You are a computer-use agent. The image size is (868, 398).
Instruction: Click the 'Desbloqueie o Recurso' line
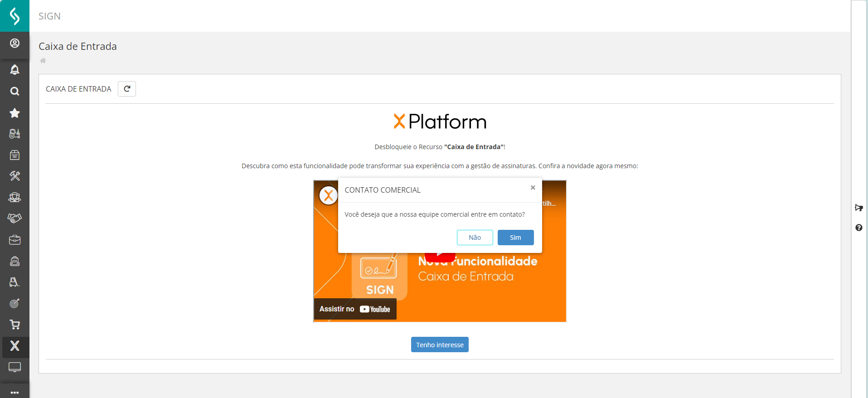coord(440,147)
